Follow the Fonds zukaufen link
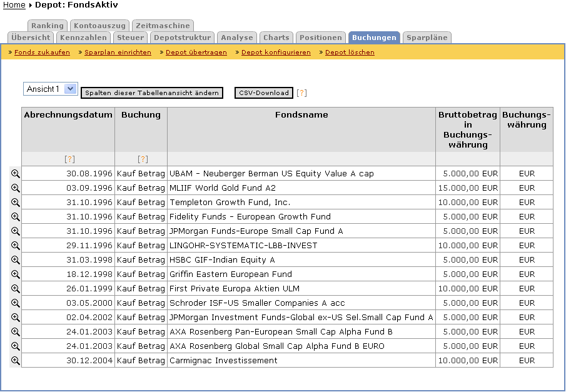566x392 pixels. tap(42, 53)
